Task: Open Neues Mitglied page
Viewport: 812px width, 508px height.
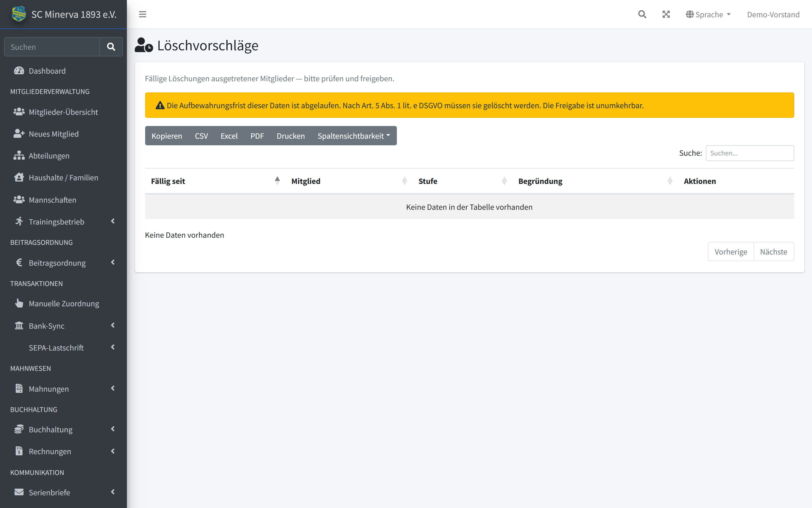Action: [x=63, y=134]
